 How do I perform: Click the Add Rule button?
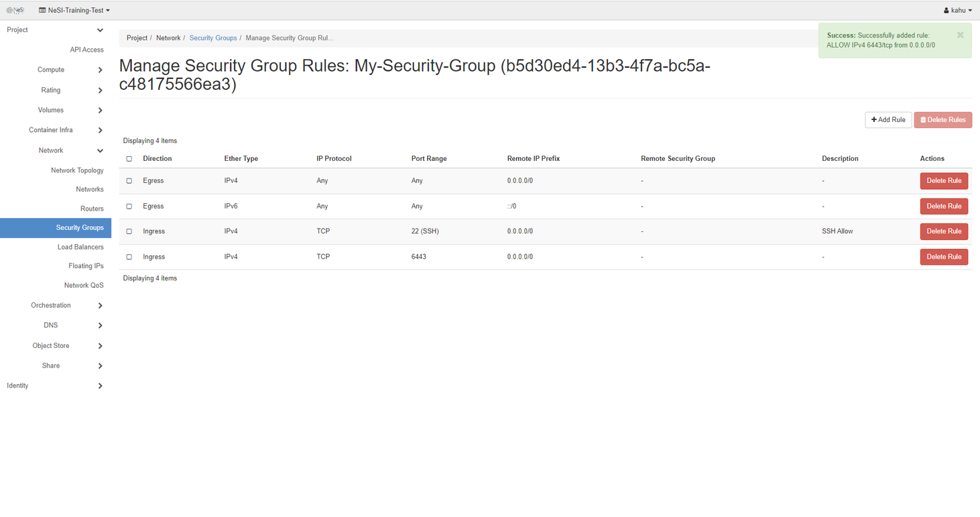[x=887, y=120]
